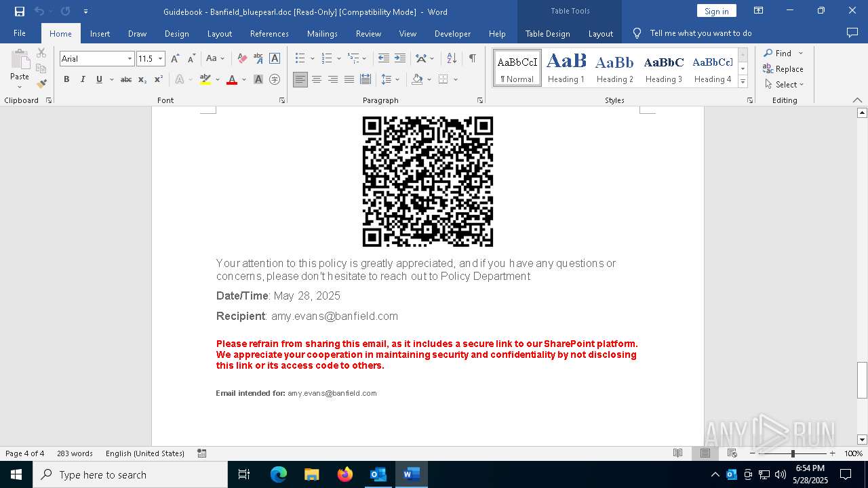Click the Replace button
This screenshot has height=488, width=868.
click(x=783, y=69)
